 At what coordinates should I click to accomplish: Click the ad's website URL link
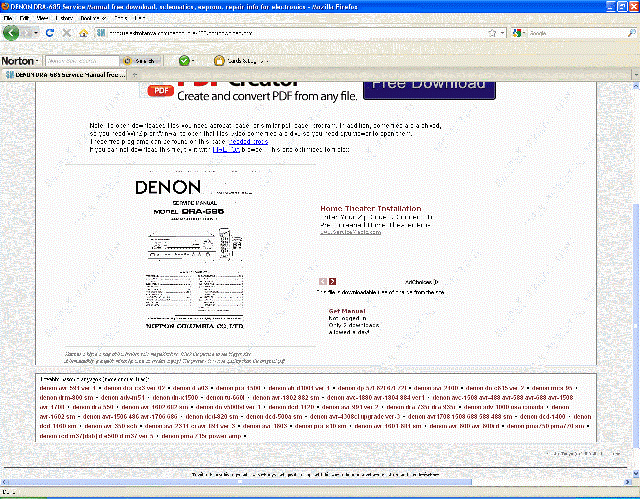pyautogui.click(x=350, y=232)
